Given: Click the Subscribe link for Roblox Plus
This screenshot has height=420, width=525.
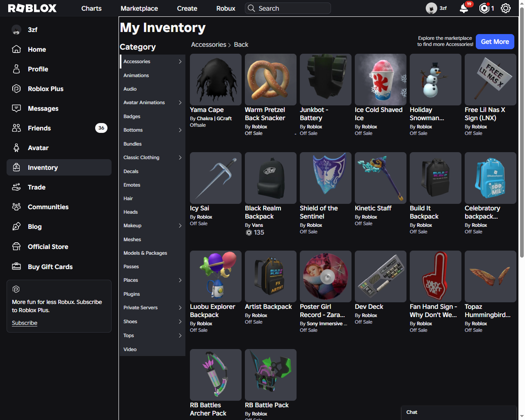Looking at the screenshot, I should coord(25,323).
